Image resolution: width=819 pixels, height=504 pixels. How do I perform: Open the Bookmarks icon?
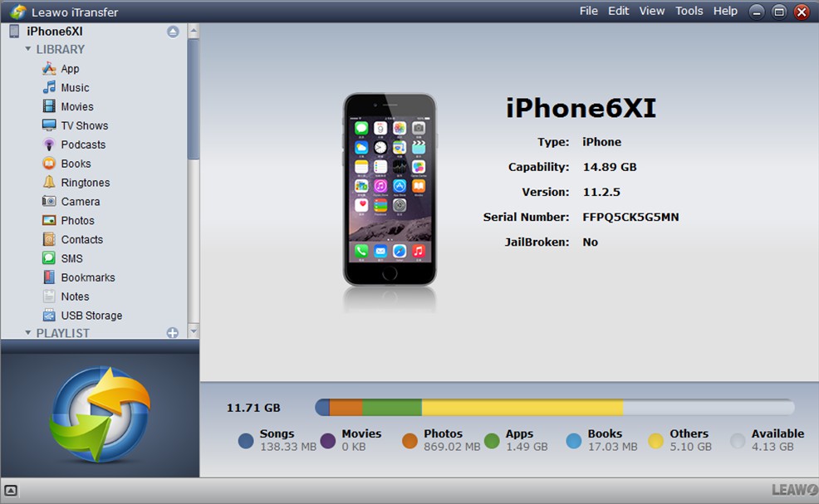click(x=49, y=277)
